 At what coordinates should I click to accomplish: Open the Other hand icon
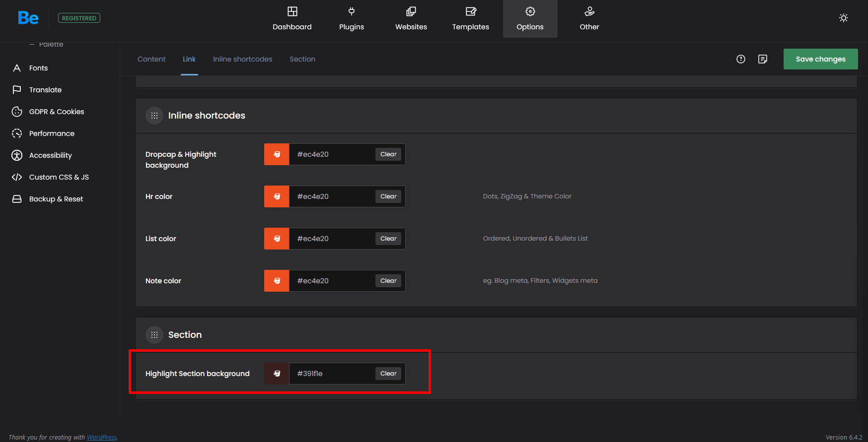[589, 11]
